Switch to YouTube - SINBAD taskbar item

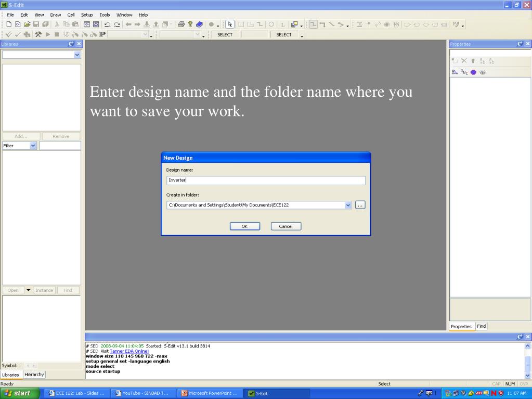(x=144, y=393)
